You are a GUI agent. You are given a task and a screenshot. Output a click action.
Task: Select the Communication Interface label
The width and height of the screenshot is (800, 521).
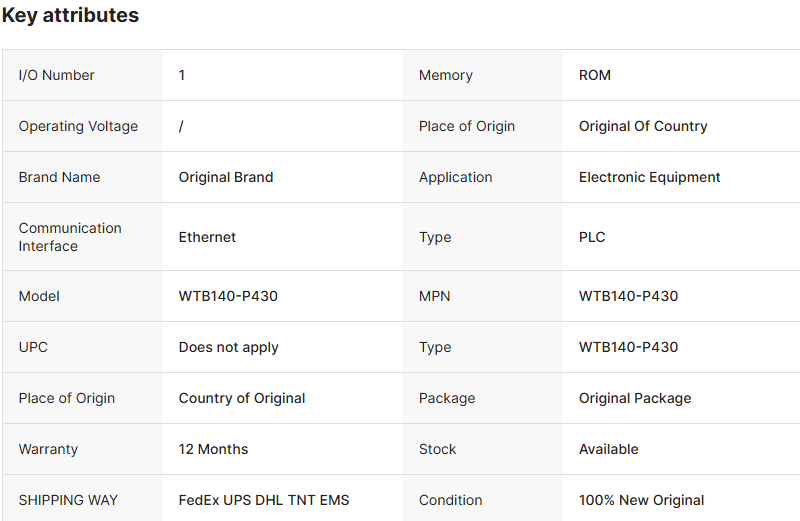point(70,237)
